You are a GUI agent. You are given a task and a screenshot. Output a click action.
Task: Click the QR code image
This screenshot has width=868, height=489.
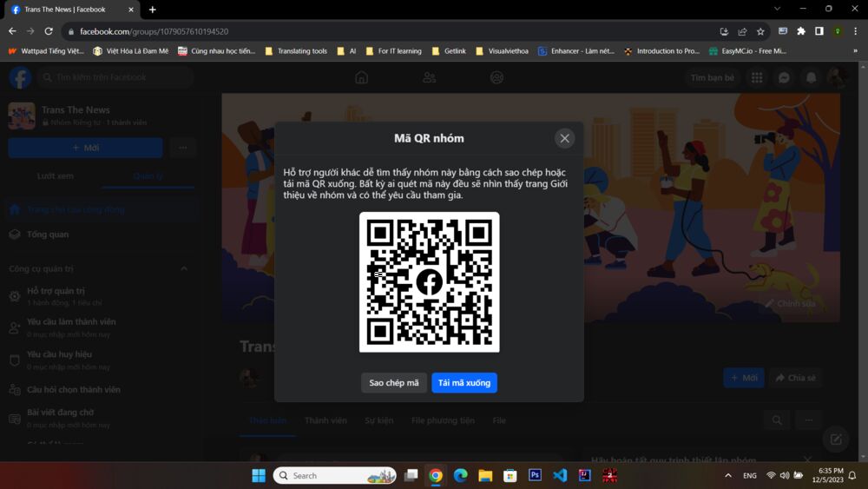tap(430, 282)
